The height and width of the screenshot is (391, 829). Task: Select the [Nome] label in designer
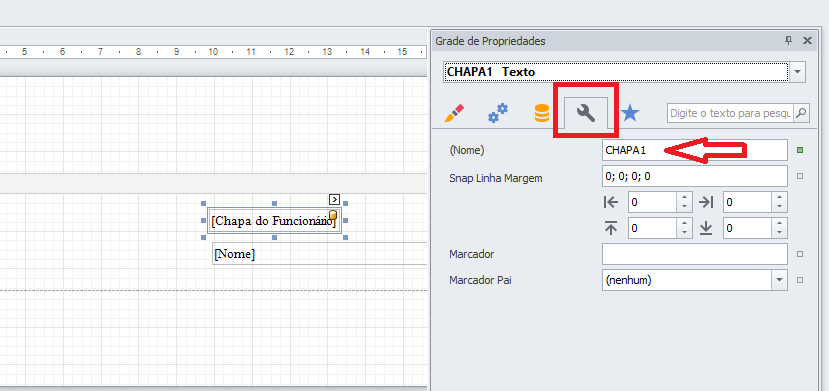click(x=319, y=254)
